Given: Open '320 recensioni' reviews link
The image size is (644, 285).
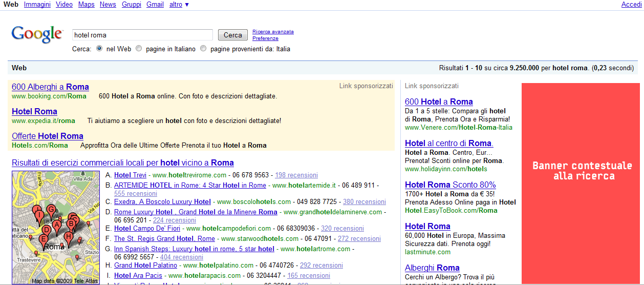Looking at the screenshot, I should (x=342, y=229).
